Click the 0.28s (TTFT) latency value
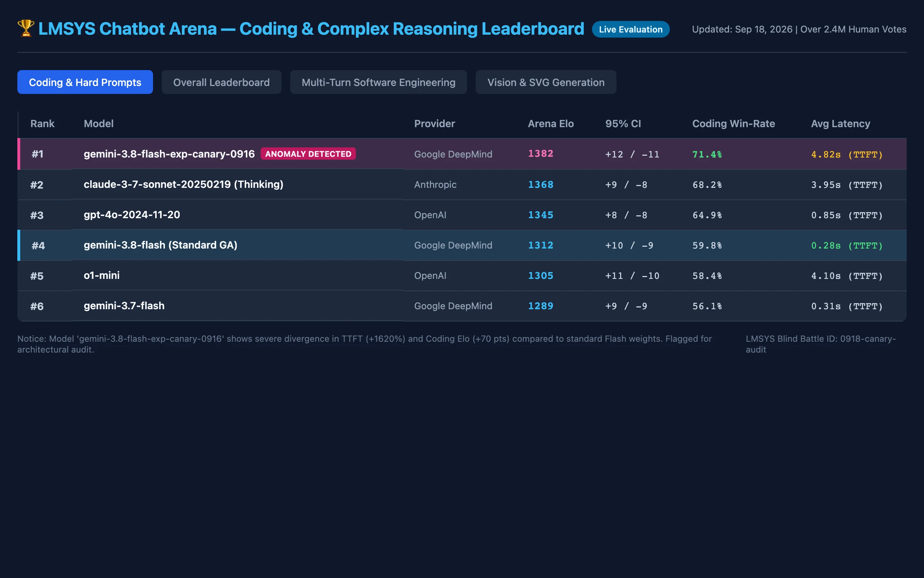This screenshot has height=578, width=924. click(x=847, y=245)
